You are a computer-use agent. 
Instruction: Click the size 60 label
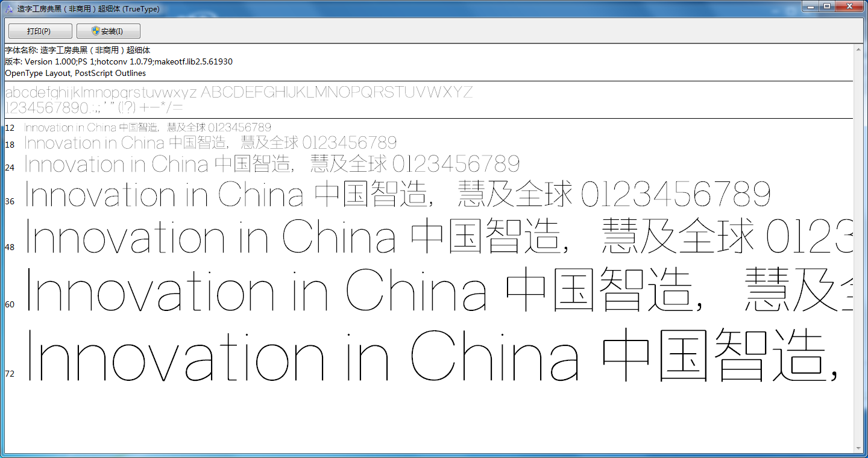[10, 304]
